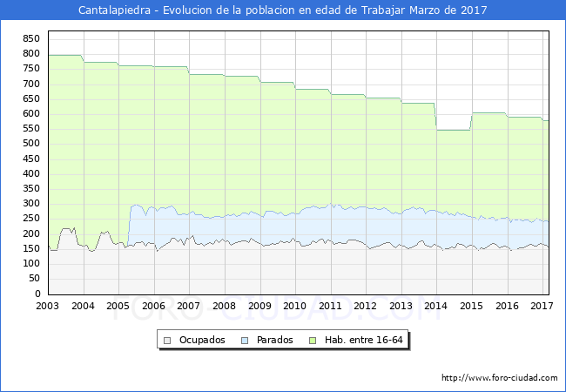Click the 350 y-axis value
Screen dimensions: 566x392
tap(31, 189)
